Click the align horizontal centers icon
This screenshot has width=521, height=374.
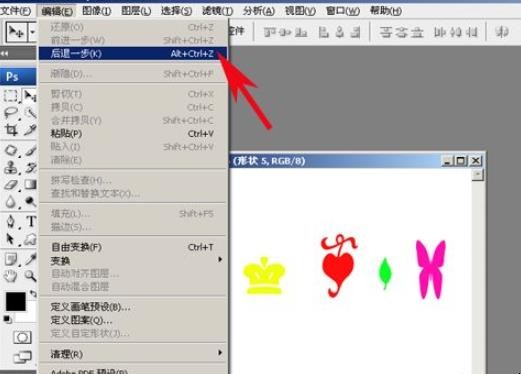click(x=340, y=32)
